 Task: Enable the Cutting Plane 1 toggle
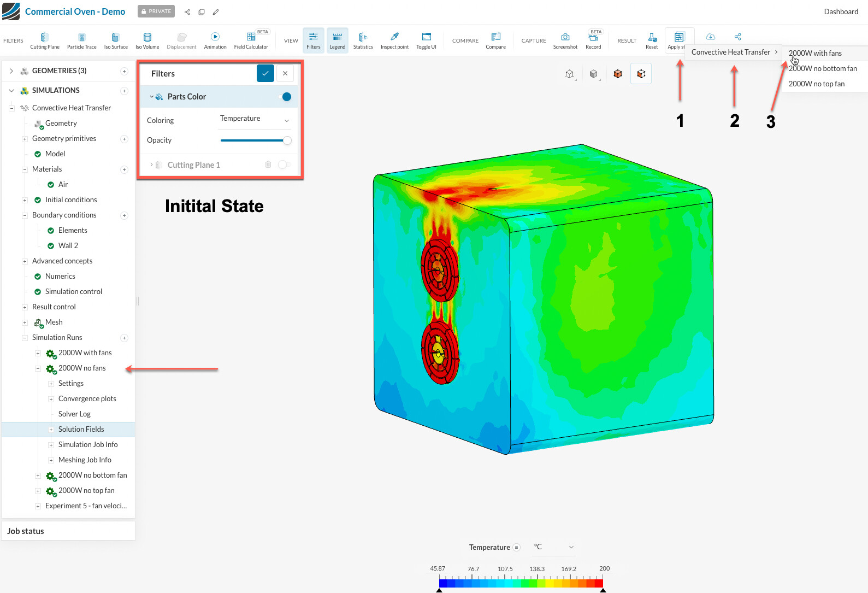(285, 165)
